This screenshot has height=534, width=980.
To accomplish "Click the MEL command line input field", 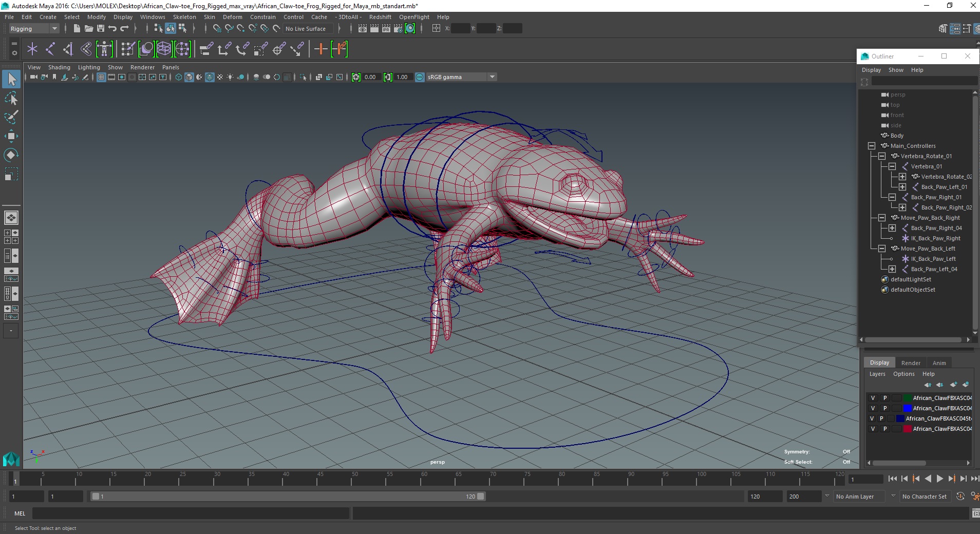I will click(191, 513).
